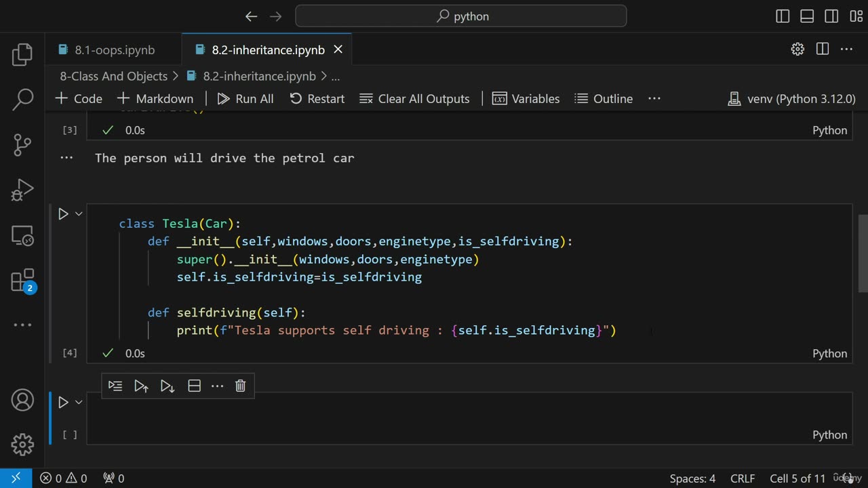Toggle primary side bar layout icon
Image resolution: width=868 pixels, height=488 pixels.
pyautogui.click(x=783, y=16)
